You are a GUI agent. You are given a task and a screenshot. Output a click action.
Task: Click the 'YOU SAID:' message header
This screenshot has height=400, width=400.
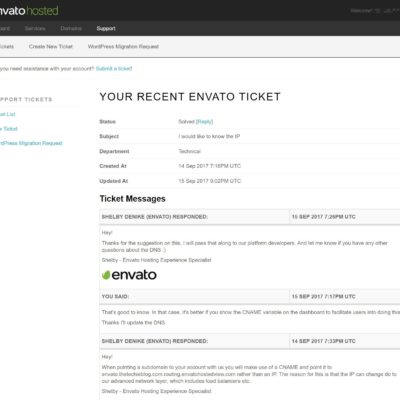115,296
